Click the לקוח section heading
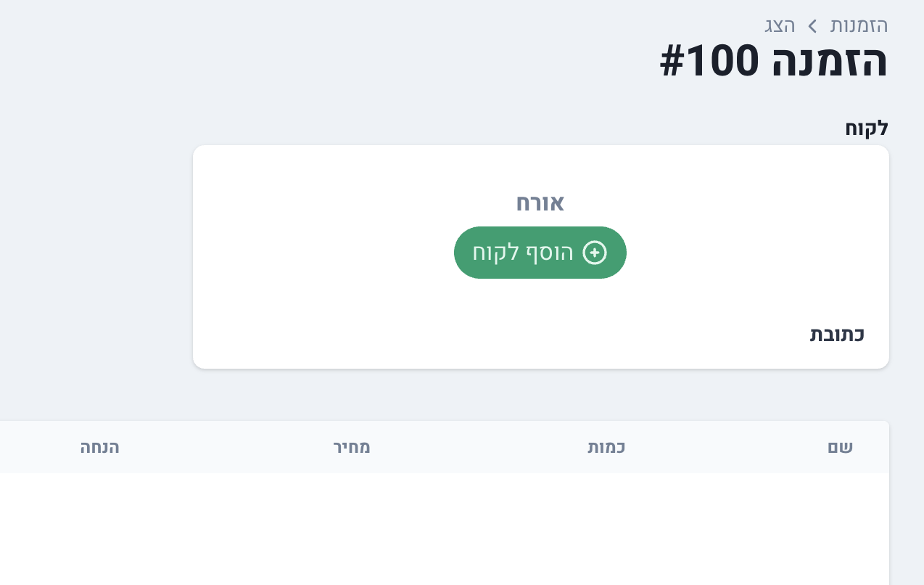 pyautogui.click(x=867, y=128)
